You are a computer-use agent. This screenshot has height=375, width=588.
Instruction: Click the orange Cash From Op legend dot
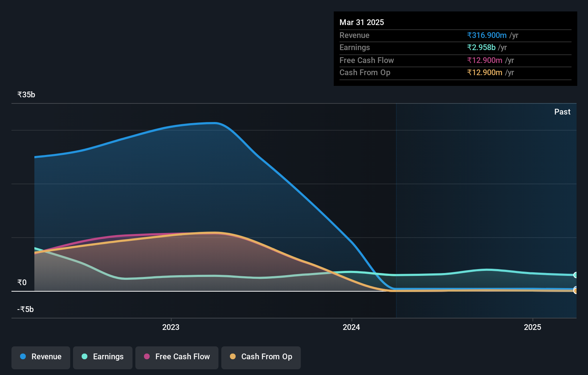tap(233, 356)
